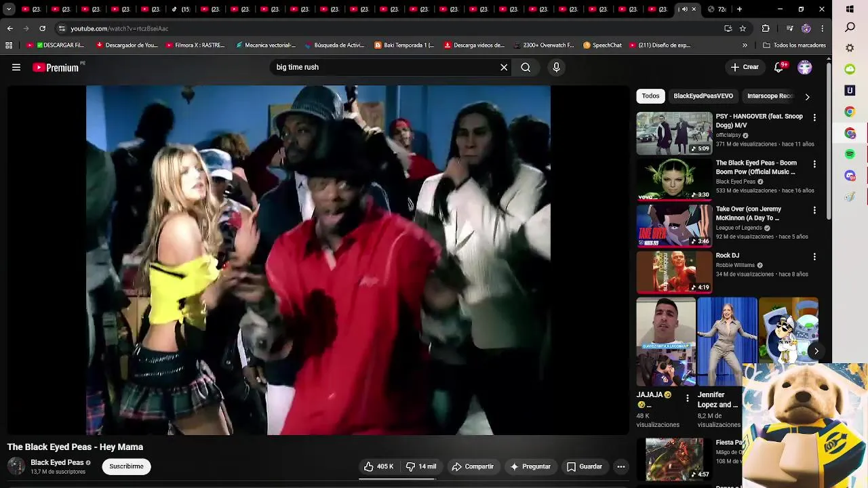Open the Black Eyed Peas channel name link
This screenshot has height=488, width=868.
click(57, 462)
